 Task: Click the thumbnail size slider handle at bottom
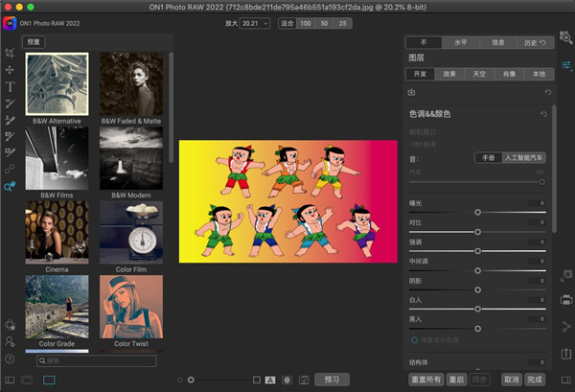(191, 380)
